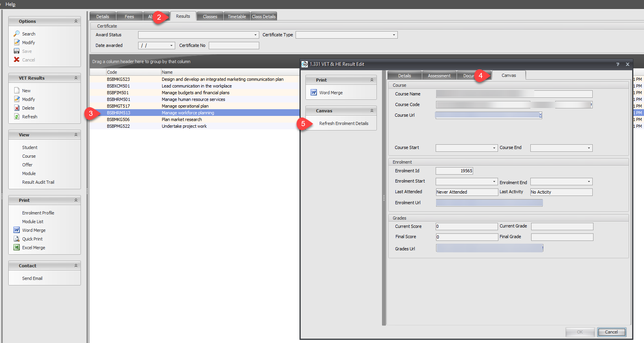Collapse the VET Results panel
Screen dimensions: 644x343
coord(76,78)
